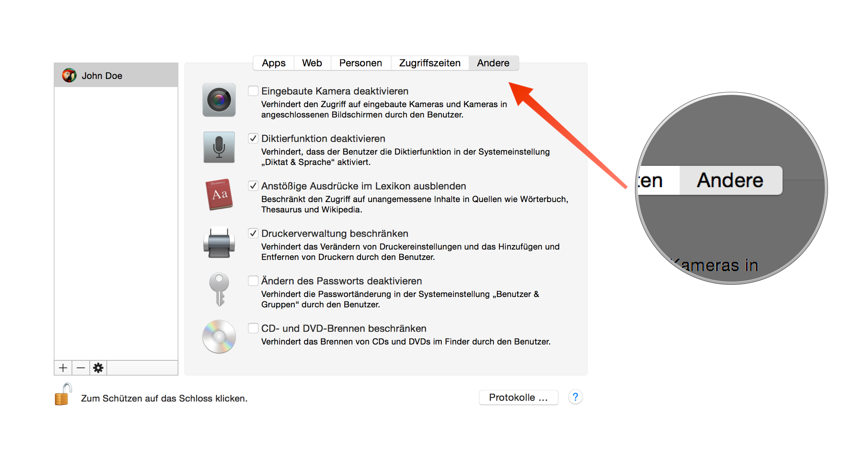Uncheck Druckerverwaltung beschränken
This screenshot has width=868, height=459.
click(253, 233)
